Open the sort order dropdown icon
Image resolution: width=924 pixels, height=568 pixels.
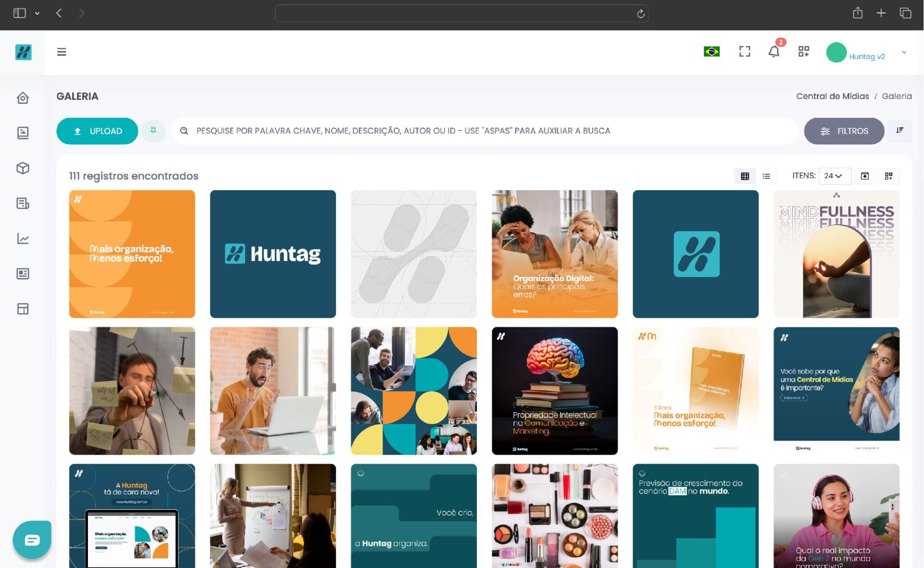pos(900,130)
